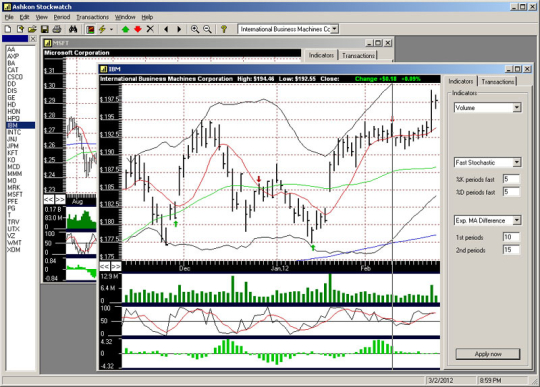Open the Help menu

pos(147,17)
